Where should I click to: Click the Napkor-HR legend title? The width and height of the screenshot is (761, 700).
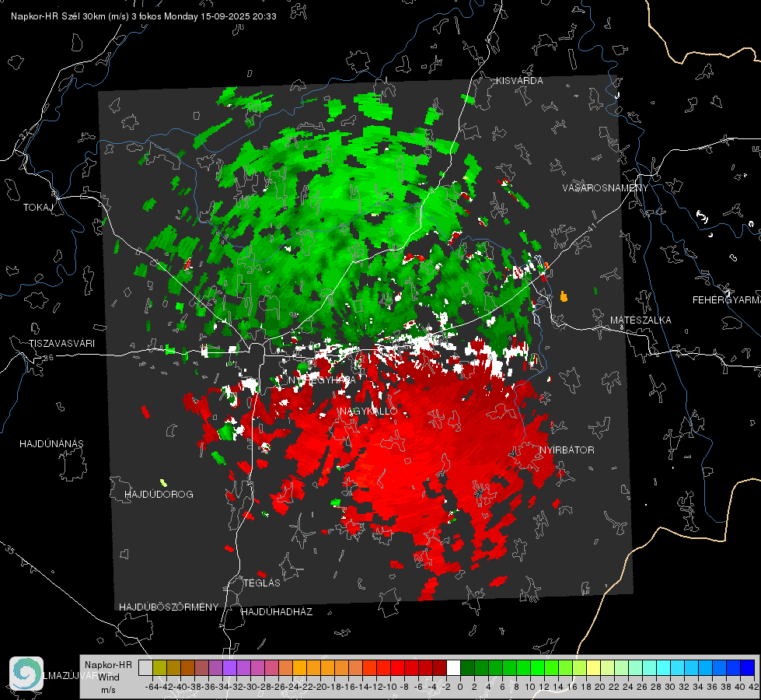tap(108, 665)
